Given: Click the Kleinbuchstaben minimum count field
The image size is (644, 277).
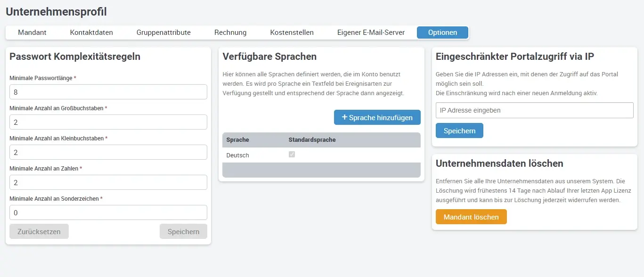Looking at the screenshot, I should coord(108,152).
